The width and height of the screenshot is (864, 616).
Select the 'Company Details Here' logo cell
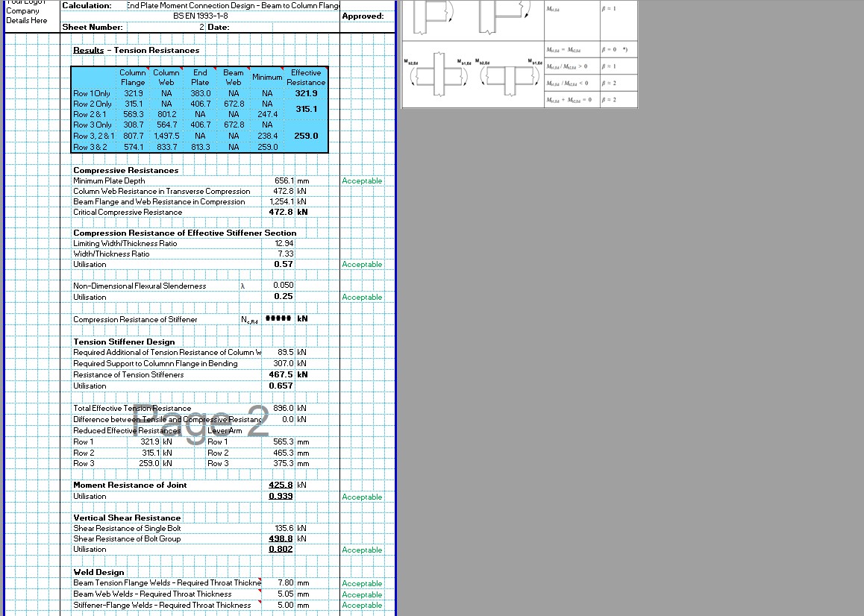click(x=26, y=16)
